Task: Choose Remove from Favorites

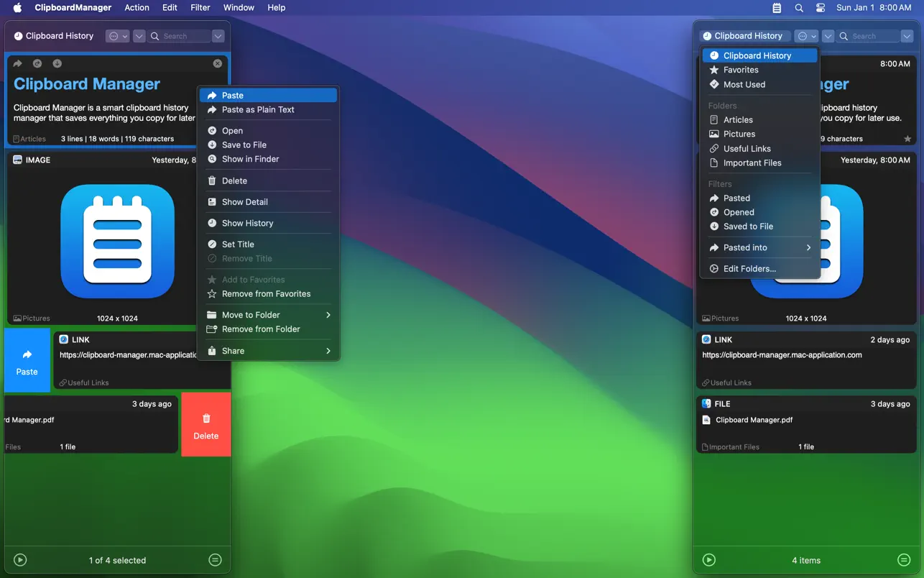Action: click(268, 293)
